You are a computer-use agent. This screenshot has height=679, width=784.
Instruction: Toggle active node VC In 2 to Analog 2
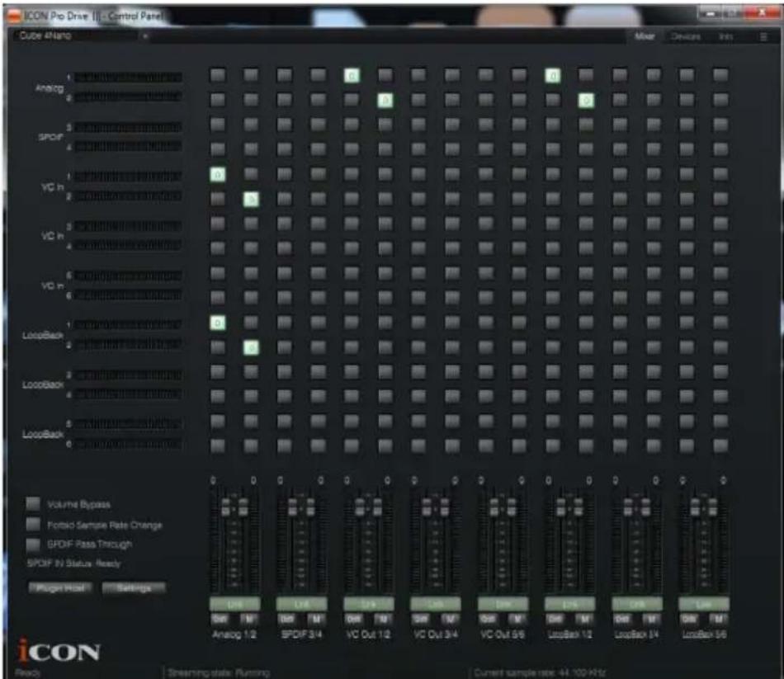pos(251,200)
